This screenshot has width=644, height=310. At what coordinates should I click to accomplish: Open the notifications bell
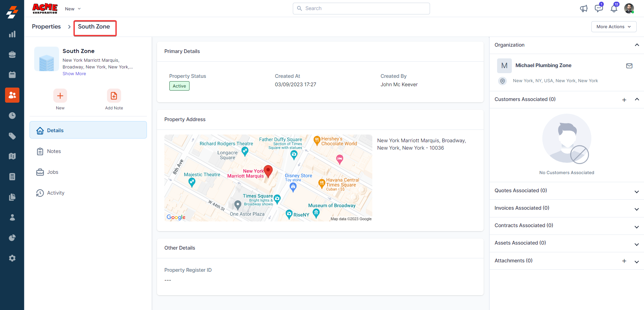click(x=614, y=8)
